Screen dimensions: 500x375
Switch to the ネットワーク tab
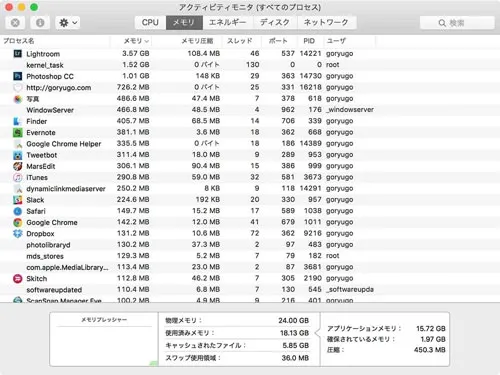pyautogui.click(x=326, y=23)
